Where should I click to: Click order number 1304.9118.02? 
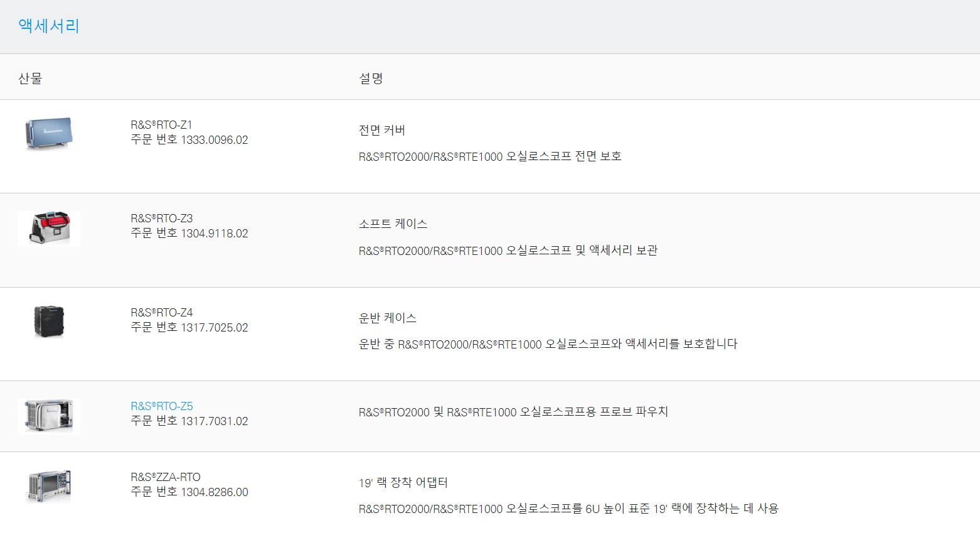[215, 234]
